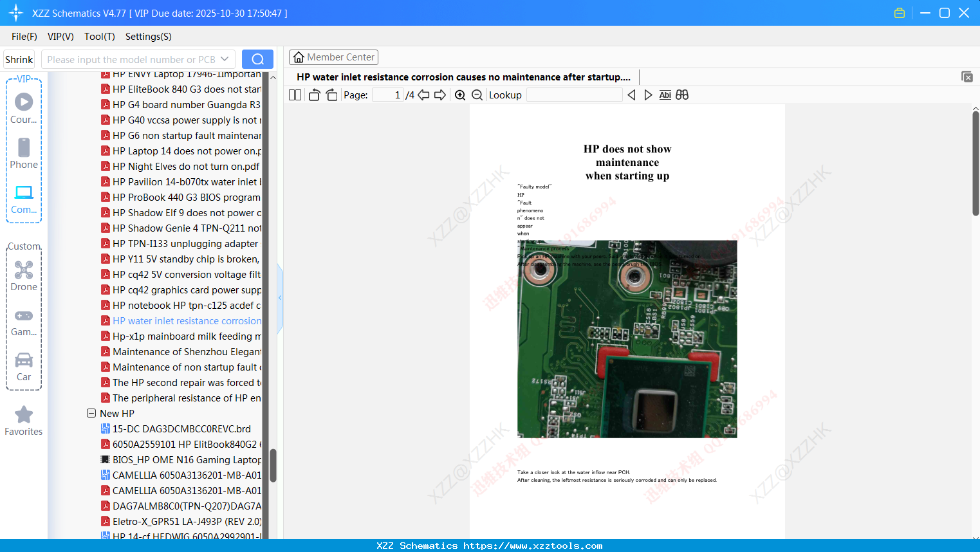Open HP Y11 5V standby chip file
The width and height of the screenshot is (980, 552).
click(x=180, y=259)
